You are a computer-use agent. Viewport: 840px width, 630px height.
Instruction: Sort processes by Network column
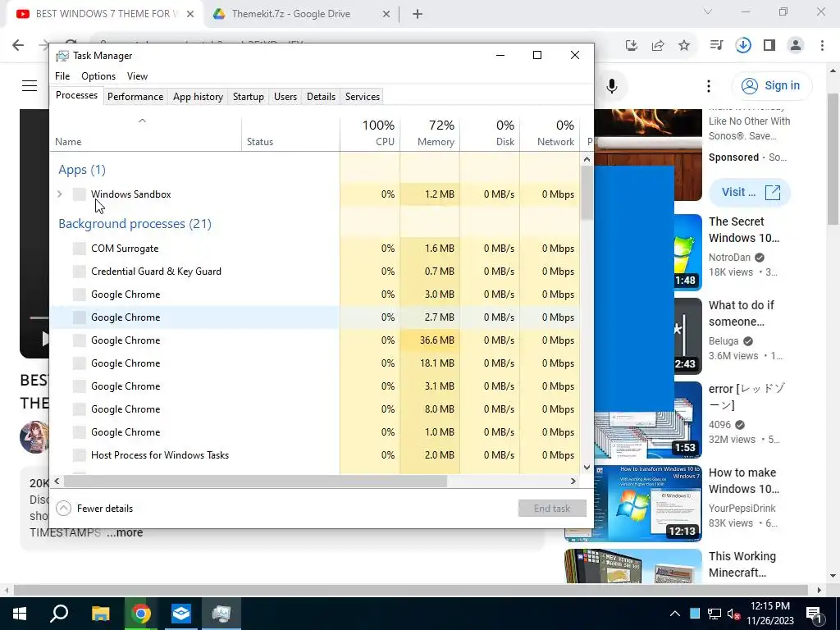(x=550, y=133)
